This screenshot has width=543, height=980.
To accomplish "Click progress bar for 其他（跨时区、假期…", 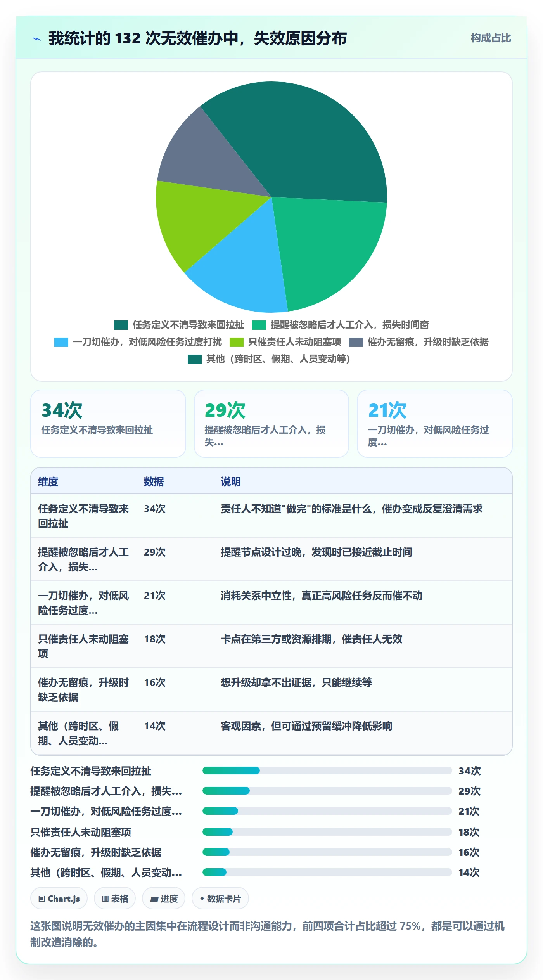I will 327,872.
